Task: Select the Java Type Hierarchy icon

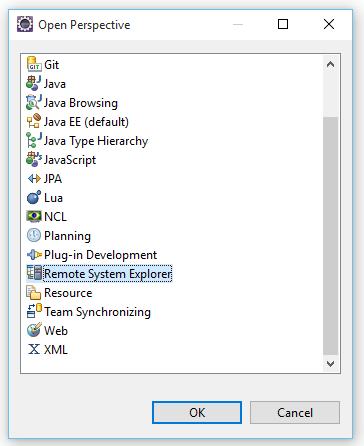Action: [34, 140]
